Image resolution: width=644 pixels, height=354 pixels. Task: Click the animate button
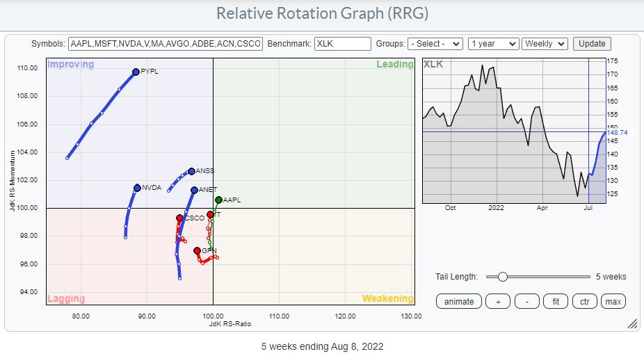(x=459, y=301)
